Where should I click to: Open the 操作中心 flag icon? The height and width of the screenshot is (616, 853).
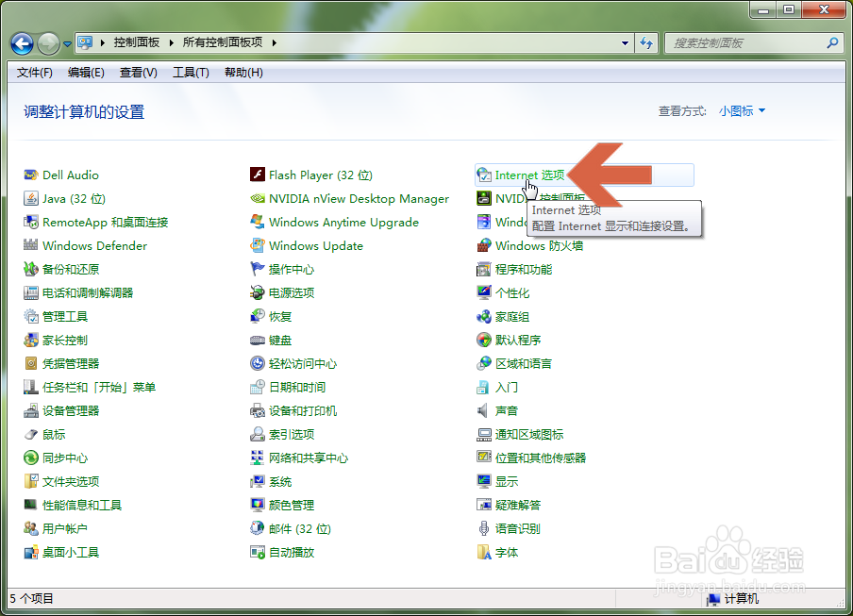tap(258, 269)
